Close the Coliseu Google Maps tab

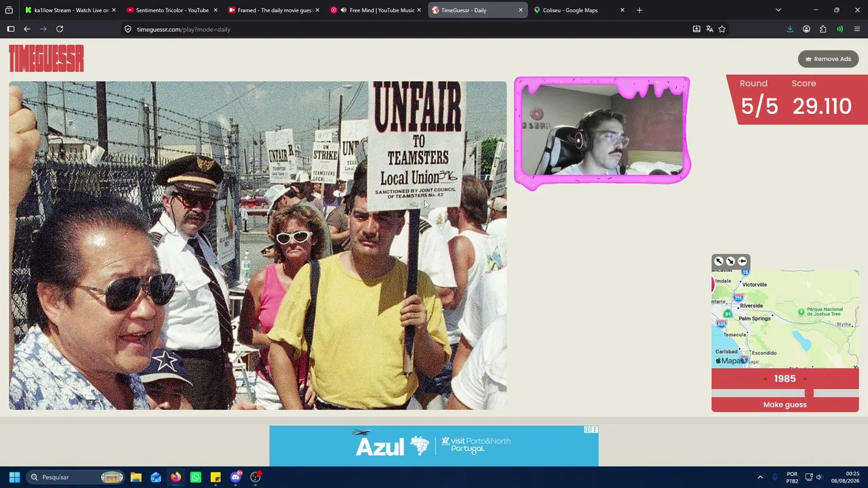tap(622, 10)
